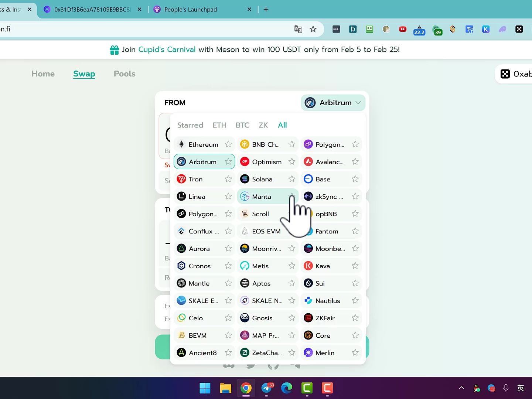The width and height of the screenshot is (532, 399).
Task: Open Telegram from taskbar
Action: coord(267,388)
